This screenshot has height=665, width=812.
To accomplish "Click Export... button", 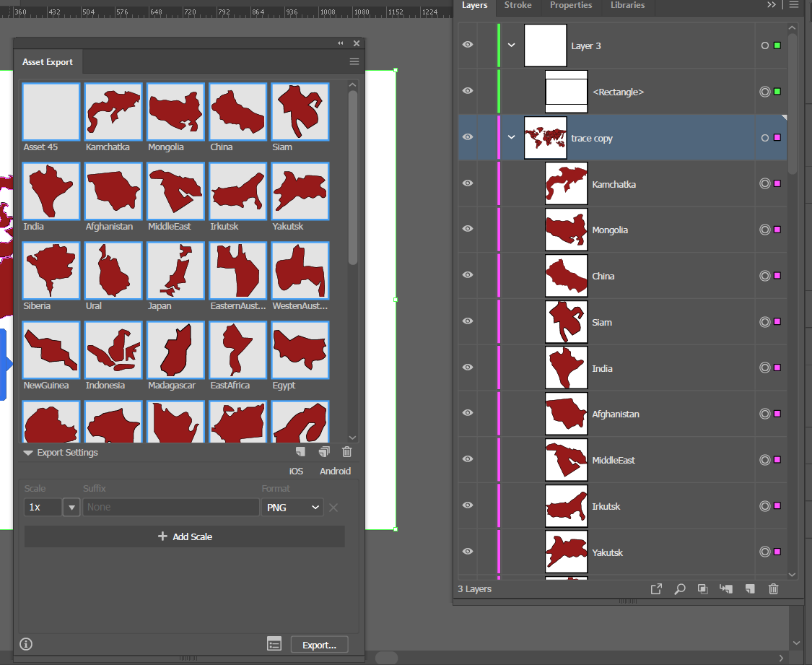I will (319, 645).
